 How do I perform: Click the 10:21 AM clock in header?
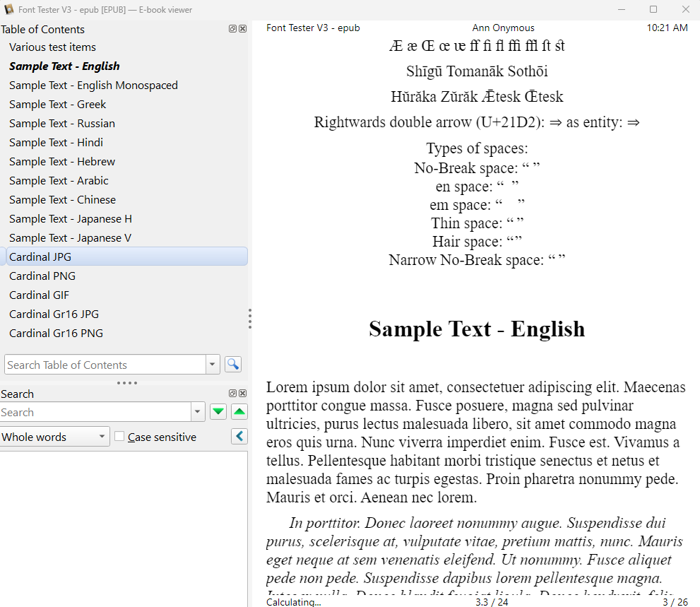[x=667, y=28]
